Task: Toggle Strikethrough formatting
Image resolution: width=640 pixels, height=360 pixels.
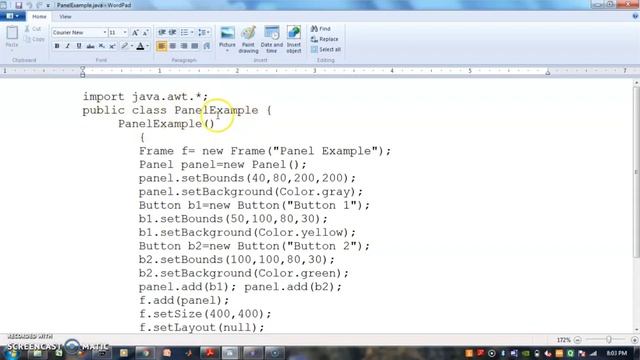Action: (90, 46)
